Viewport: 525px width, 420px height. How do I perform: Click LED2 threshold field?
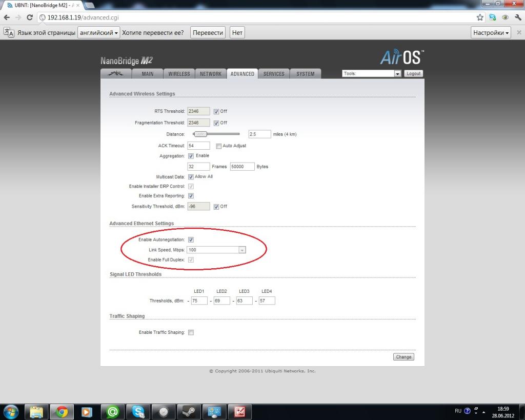221,301
